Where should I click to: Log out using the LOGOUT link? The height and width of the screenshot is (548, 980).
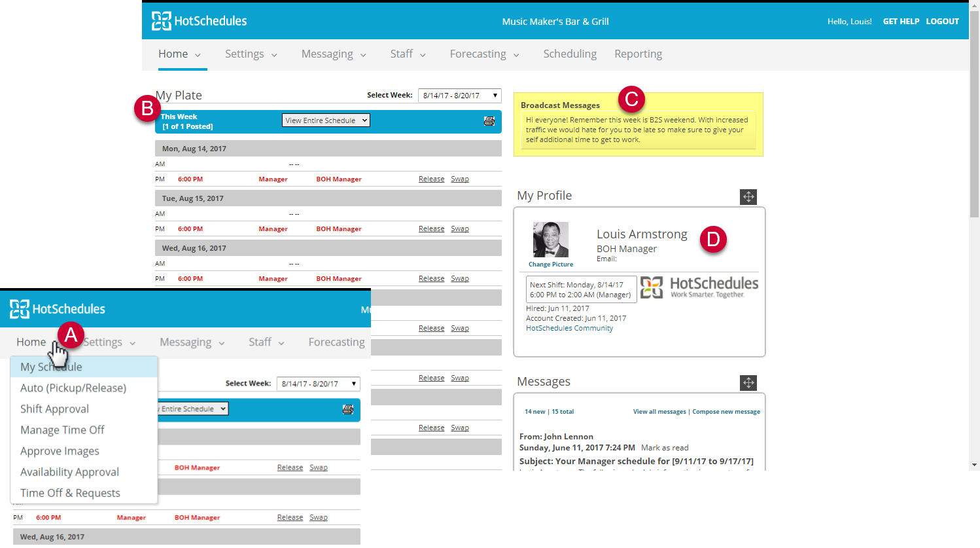click(942, 22)
